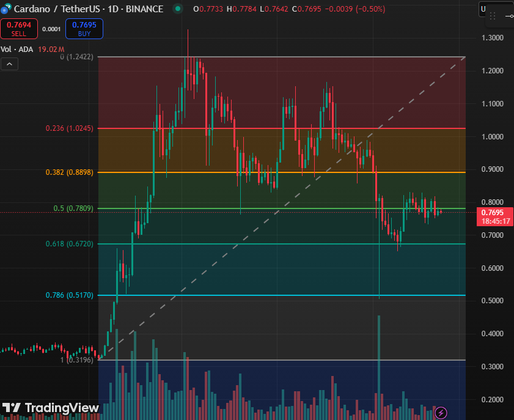The image size is (514, 420).
Task: Click the high price value 0.7784
Action: (x=244, y=9)
